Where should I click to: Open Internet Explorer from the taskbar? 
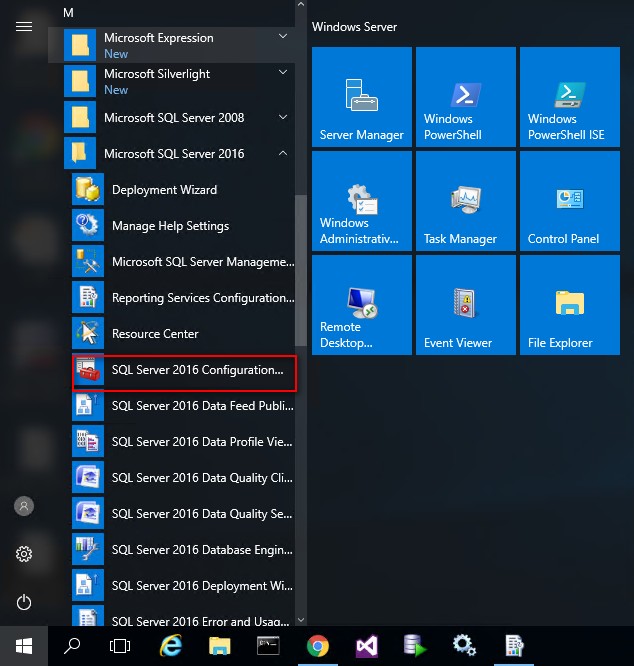(x=171, y=646)
